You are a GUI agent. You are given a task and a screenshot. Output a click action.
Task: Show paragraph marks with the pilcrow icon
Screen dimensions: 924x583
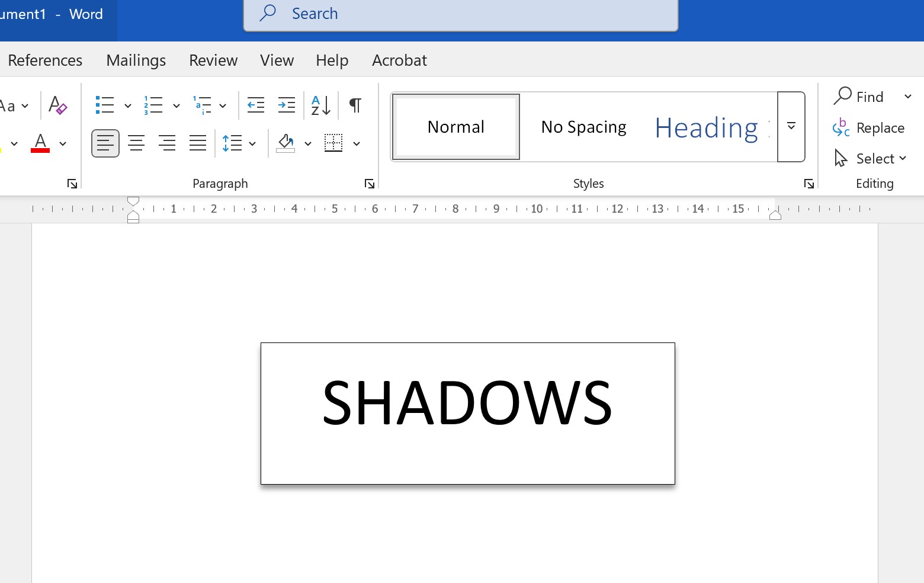click(354, 105)
